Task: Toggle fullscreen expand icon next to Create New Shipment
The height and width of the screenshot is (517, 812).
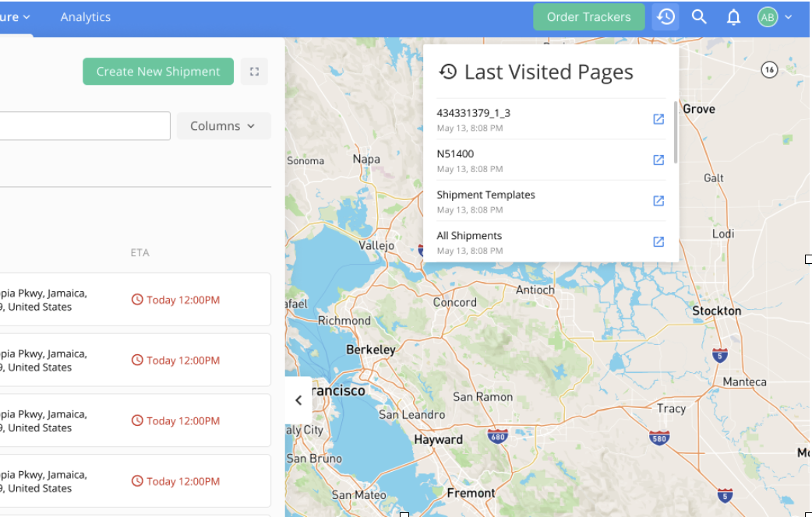Action: [254, 72]
